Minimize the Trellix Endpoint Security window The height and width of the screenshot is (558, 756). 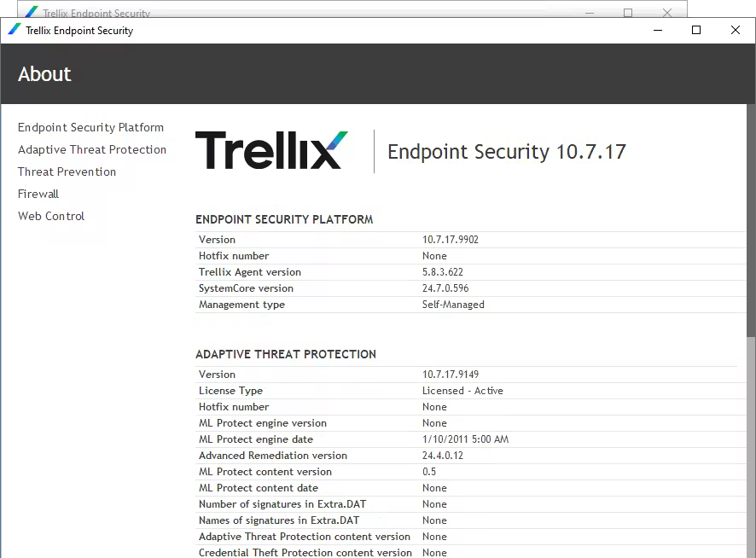[658, 31]
